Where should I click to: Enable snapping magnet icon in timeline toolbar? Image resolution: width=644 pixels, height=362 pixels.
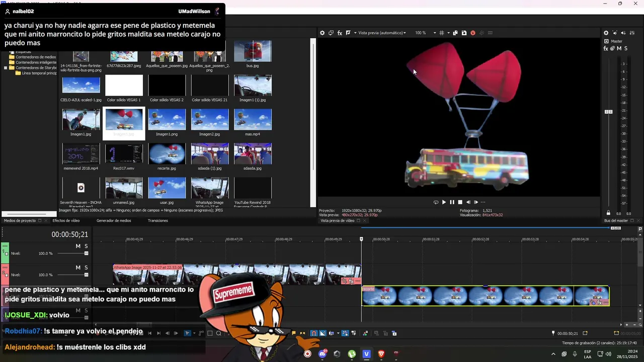(313, 333)
